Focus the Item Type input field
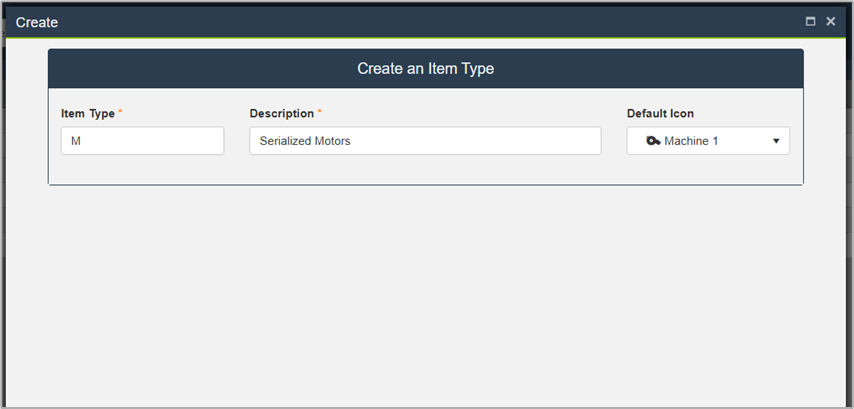Image resolution: width=854 pixels, height=409 pixels. pyautogui.click(x=142, y=141)
